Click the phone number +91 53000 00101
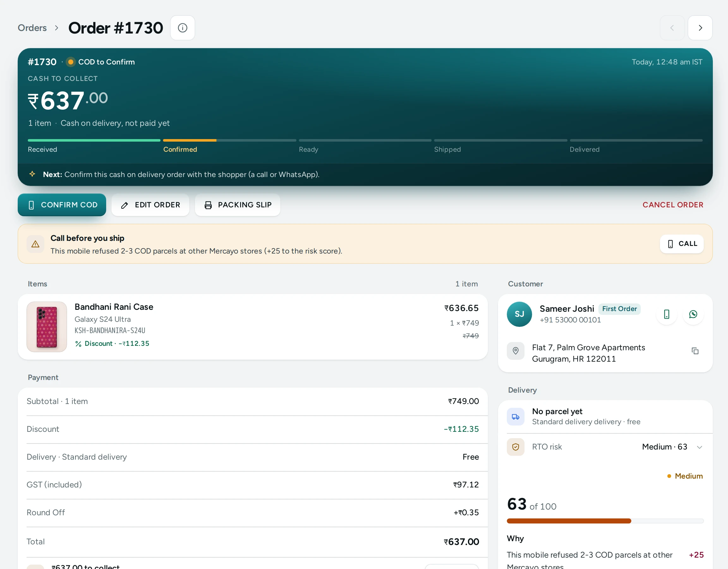 (x=570, y=320)
